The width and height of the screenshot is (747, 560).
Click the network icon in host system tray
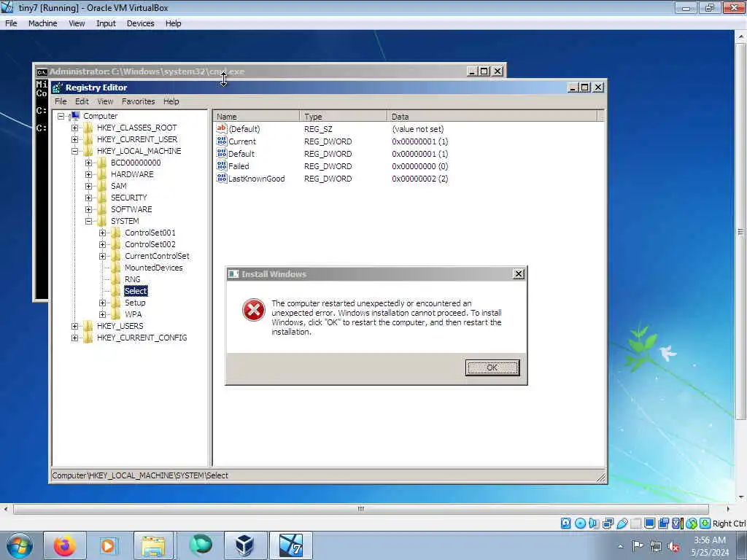click(x=656, y=546)
